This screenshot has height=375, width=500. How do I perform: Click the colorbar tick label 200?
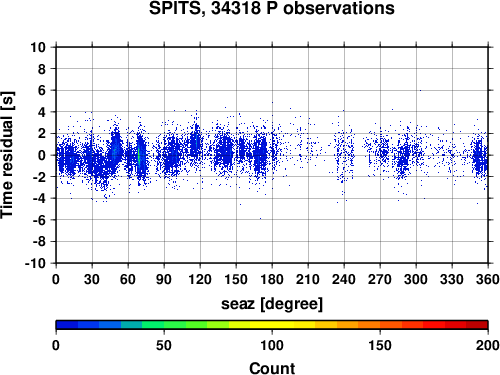coord(488,346)
